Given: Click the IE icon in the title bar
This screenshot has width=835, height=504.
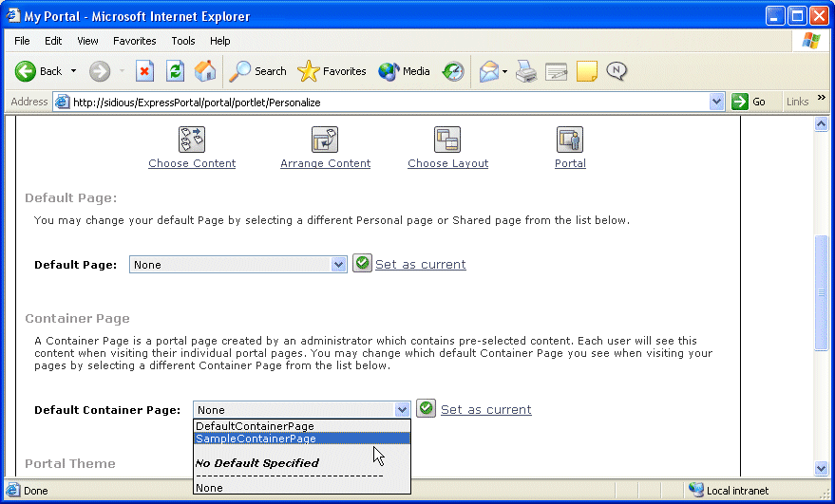Looking at the screenshot, I should (x=13, y=15).
